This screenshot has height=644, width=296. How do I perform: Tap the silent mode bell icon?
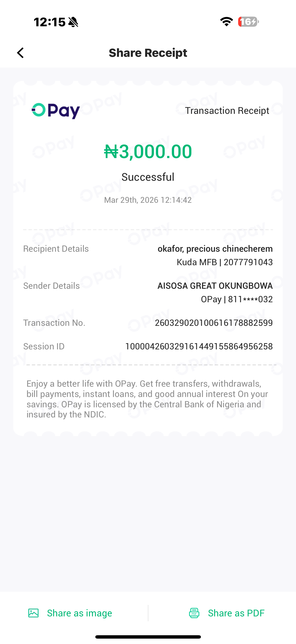point(73,22)
